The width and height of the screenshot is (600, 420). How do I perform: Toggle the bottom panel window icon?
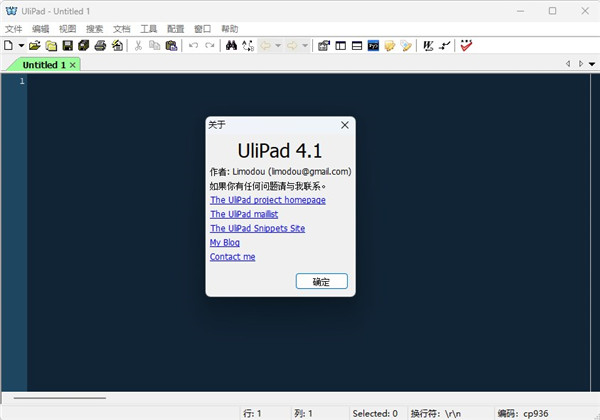click(356, 46)
